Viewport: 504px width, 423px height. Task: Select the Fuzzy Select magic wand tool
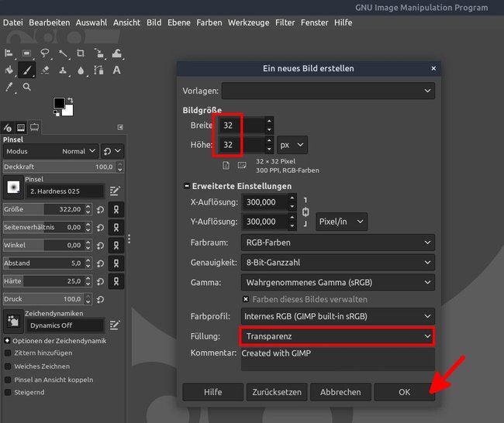coord(63,53)
